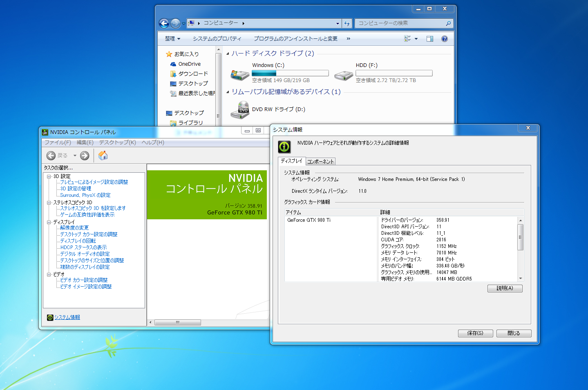
Task: Click the アイテム column header
Action: click(331, 212)
